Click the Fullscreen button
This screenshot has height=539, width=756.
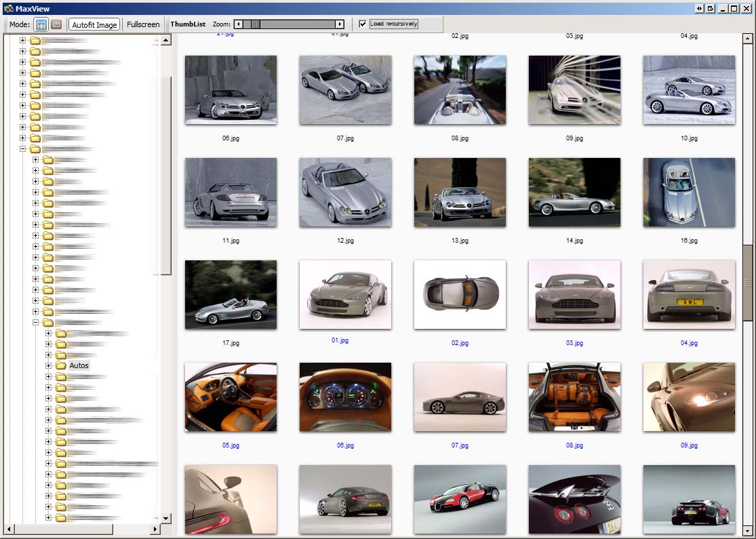[x=143, y=24]
